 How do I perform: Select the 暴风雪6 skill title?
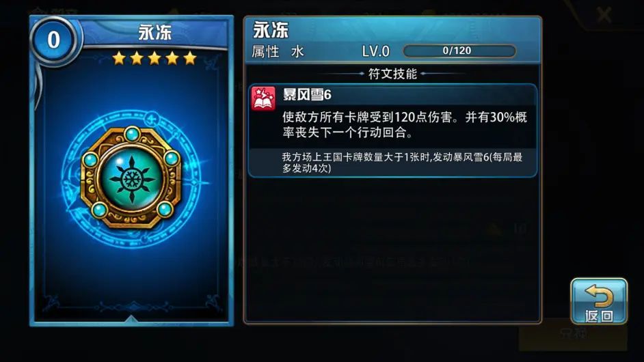click(307, 95)
